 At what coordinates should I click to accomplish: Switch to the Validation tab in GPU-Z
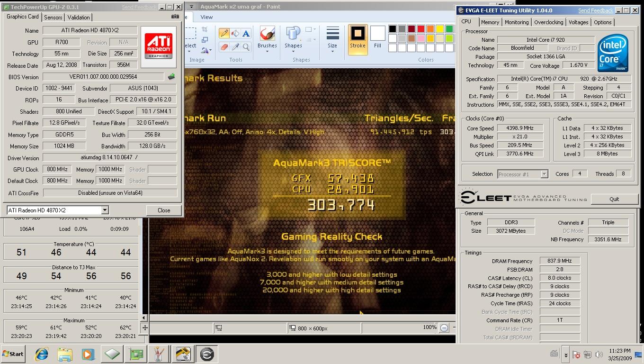[79, 17]
